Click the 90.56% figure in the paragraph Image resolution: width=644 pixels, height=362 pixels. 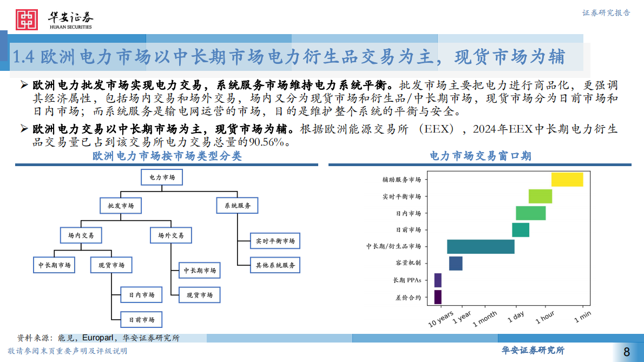click(x=267, y=142)
